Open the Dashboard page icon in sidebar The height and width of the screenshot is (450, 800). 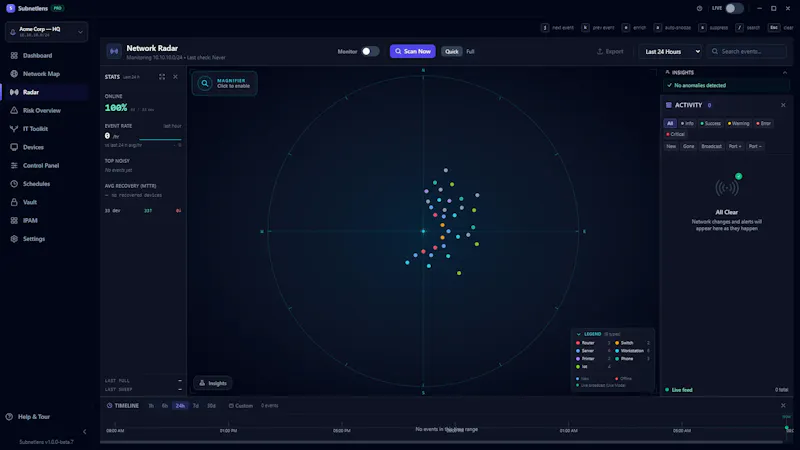click(14, 55)
